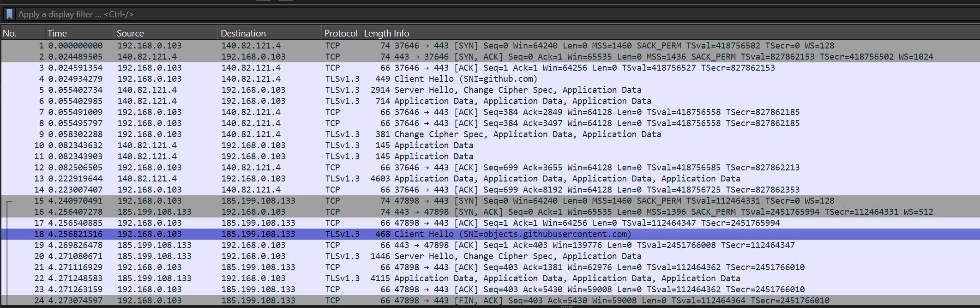Viewport: 980px width, 308px height.
Task: Select packet 15, SYN from port 47898
Action: coord(462,201)
